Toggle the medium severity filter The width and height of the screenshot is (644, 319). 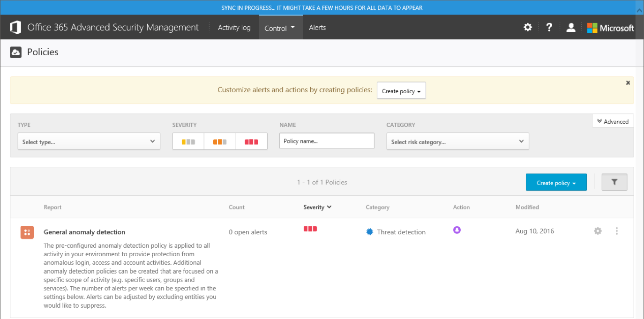pyautogui.click(x=219, y=141)
